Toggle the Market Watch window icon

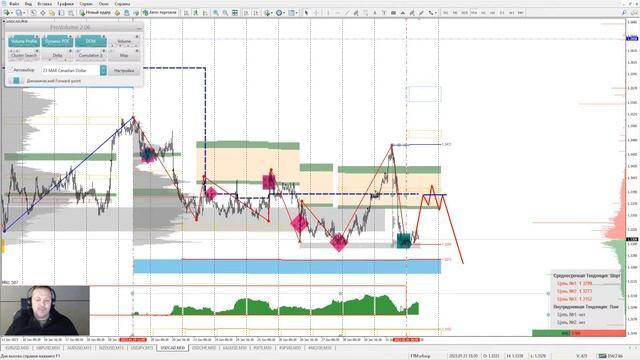coord(33,13)
